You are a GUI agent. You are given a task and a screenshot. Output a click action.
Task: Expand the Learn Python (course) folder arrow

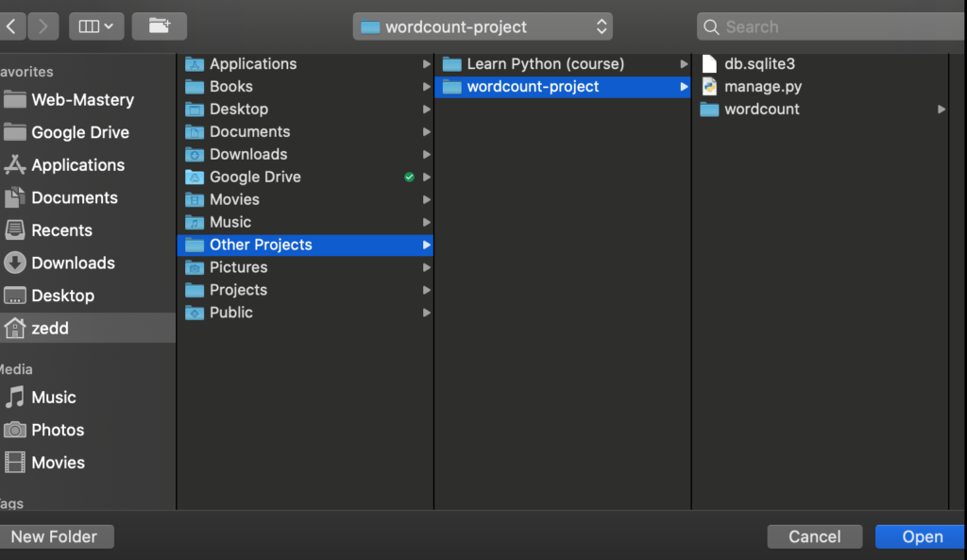(684, 64)
